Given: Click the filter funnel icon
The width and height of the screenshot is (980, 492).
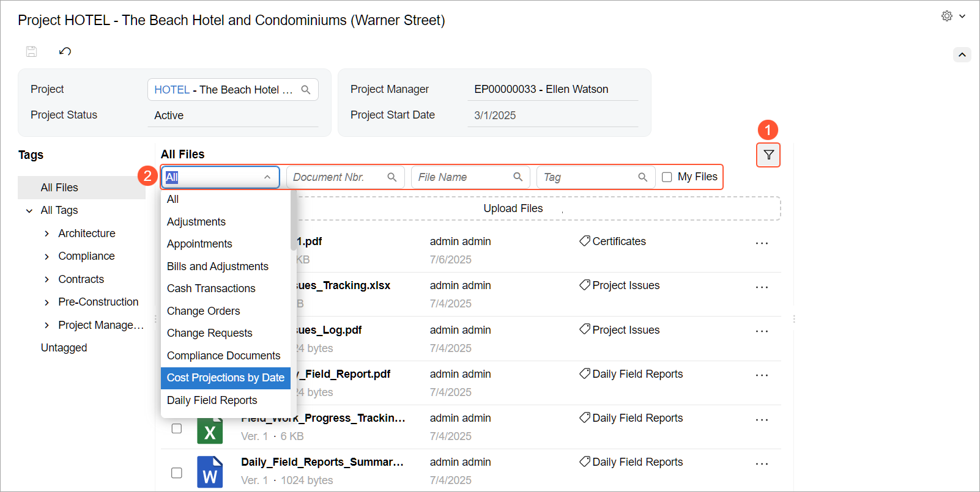Looking at the screenshot, I should 768,155.
